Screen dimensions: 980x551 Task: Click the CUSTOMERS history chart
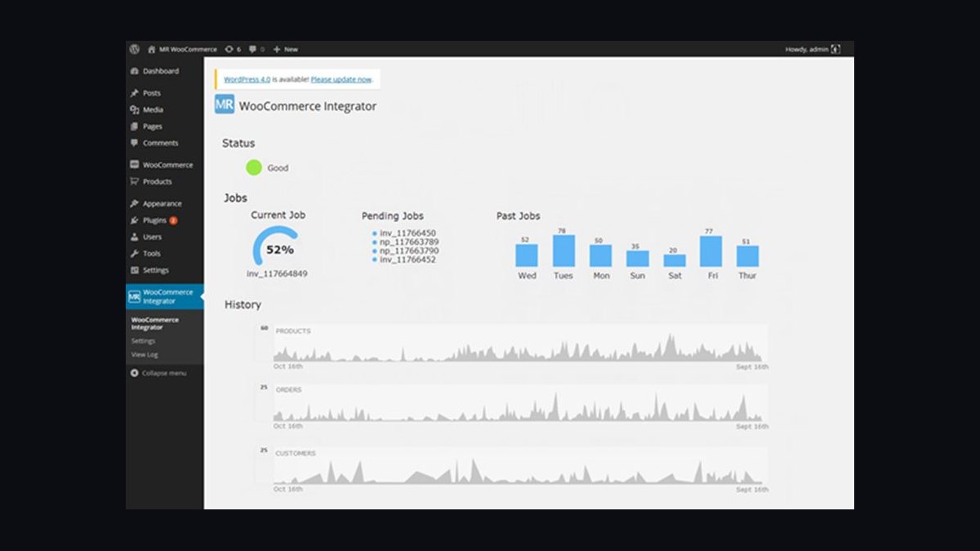point(519,465)
